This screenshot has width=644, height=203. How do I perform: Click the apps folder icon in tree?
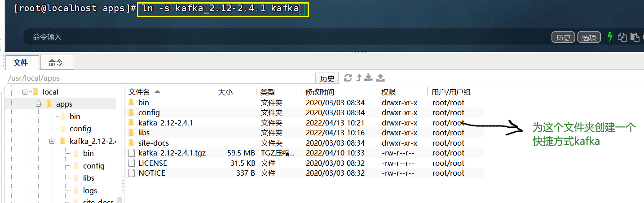(49, 104)
